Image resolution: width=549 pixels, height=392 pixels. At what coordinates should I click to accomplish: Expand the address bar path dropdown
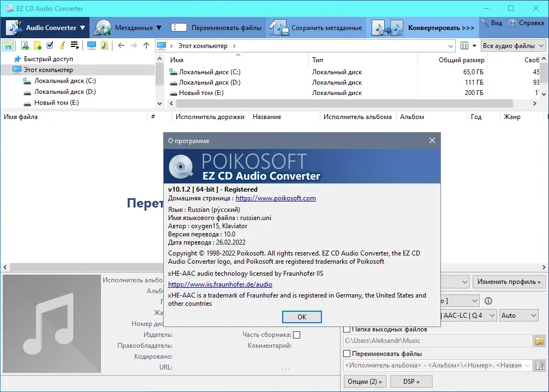click(x=451, y=46)
